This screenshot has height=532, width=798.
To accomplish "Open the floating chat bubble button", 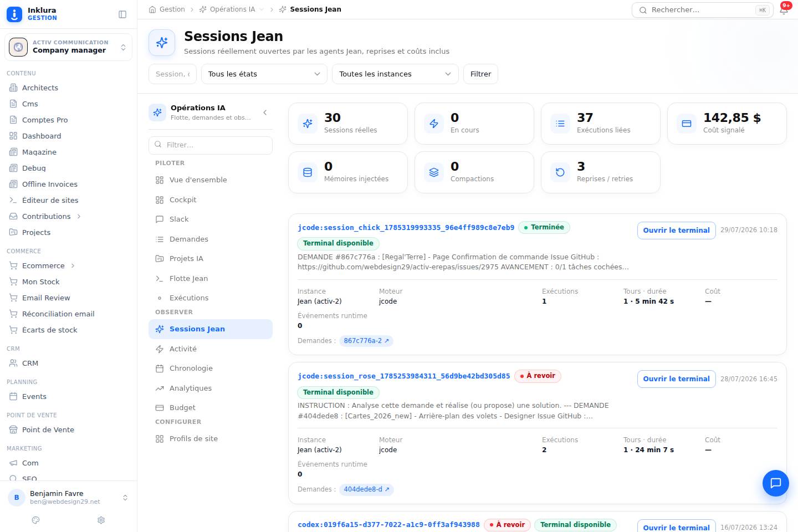I will coord(775,483).
